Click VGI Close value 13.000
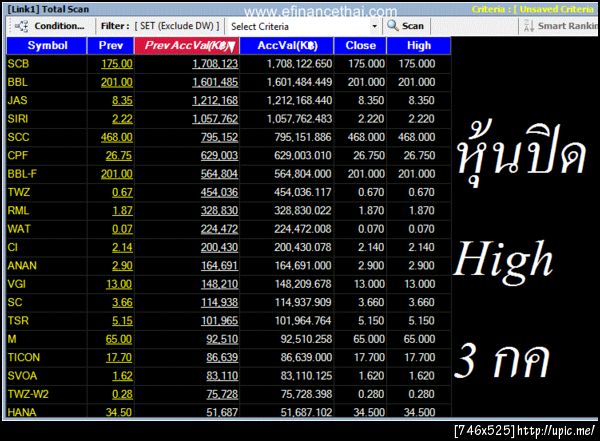600x441 pixels. coord(369,284)
